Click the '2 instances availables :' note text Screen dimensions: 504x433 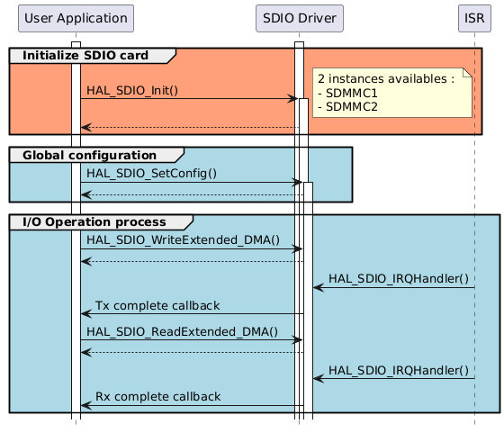386,78
